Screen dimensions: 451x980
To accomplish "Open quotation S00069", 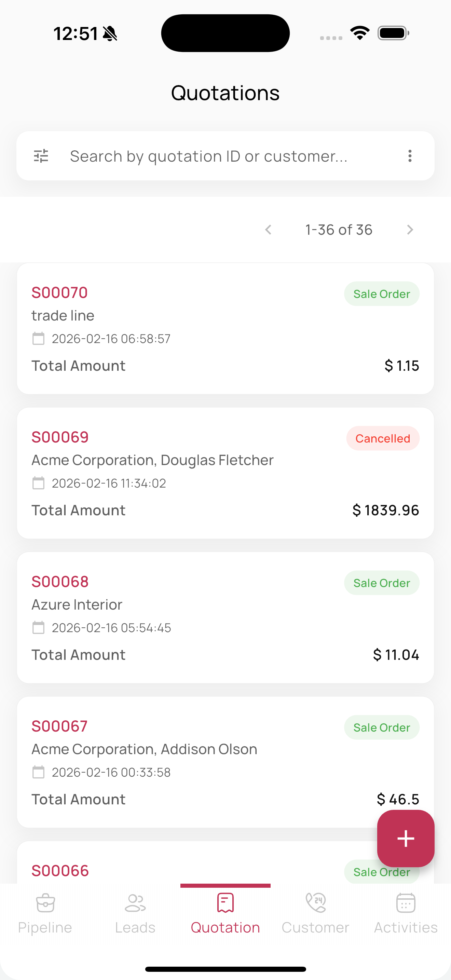I will click(60, 437).
